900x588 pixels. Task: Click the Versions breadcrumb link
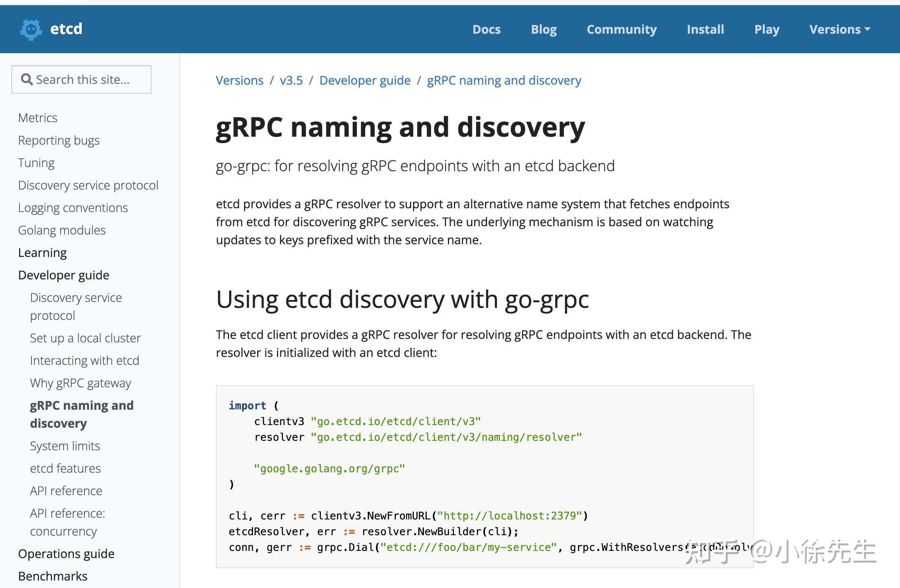pos(240,80)
